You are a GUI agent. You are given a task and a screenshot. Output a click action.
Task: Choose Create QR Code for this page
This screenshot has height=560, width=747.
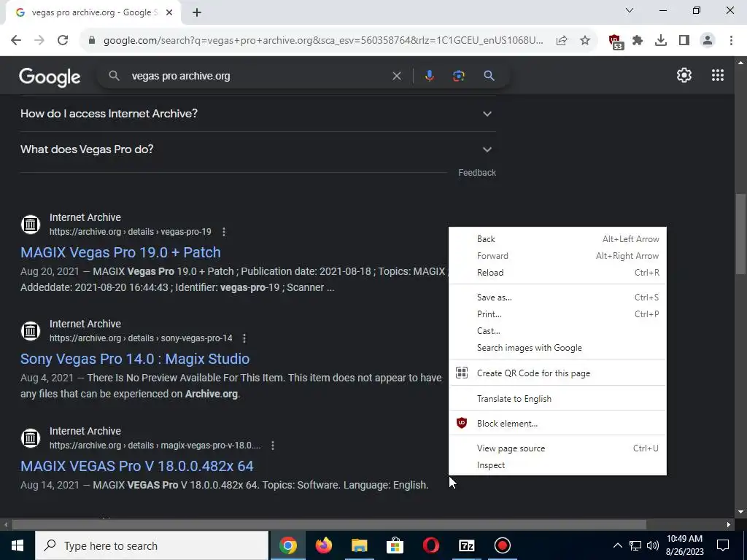click(x=557, y=373)
